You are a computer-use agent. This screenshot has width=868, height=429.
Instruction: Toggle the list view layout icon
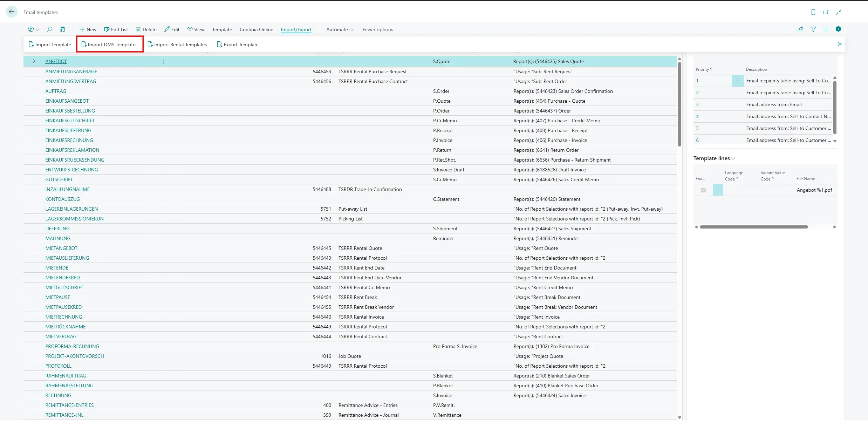[826, 29]
